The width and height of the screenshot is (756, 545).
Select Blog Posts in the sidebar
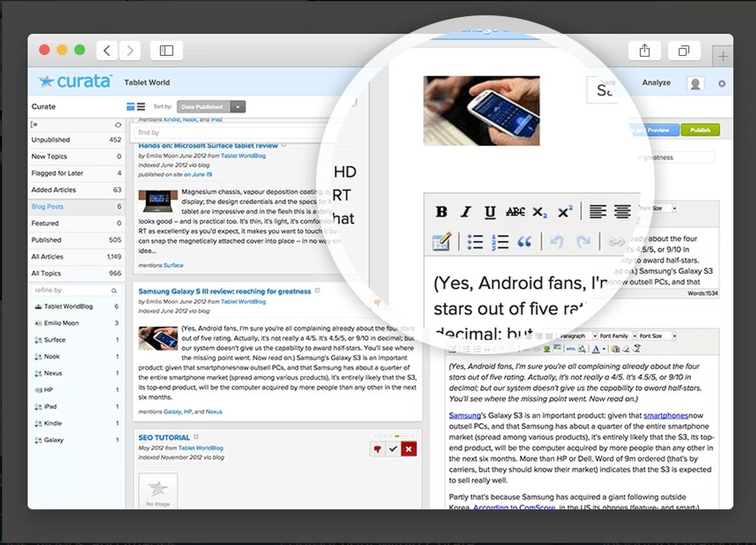coord(76,207)
